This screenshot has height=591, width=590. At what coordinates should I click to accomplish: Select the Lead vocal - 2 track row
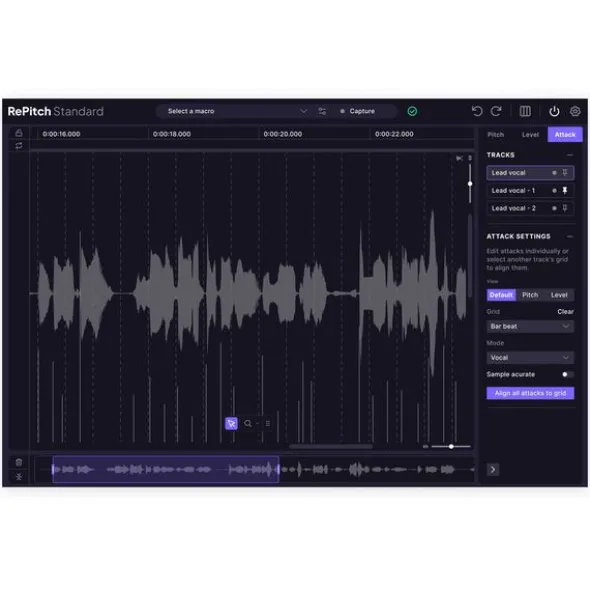(x=530, y=208)
